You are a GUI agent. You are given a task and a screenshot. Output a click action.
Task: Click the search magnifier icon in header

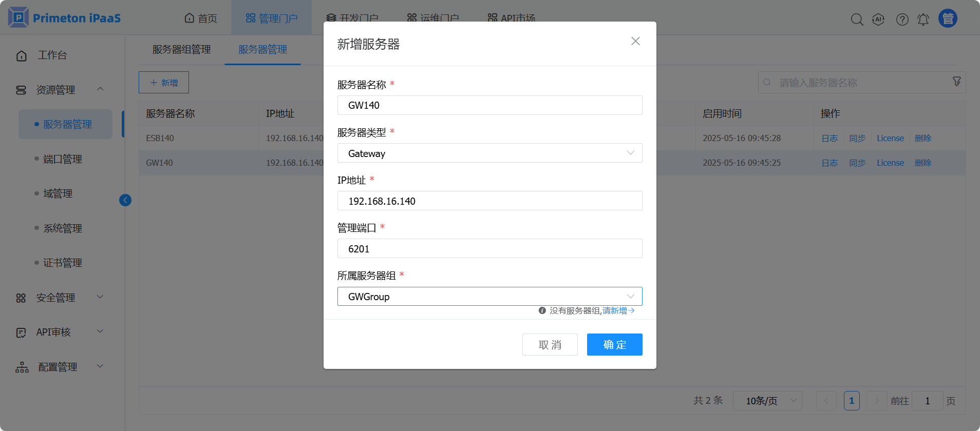(x=857, y=19)
